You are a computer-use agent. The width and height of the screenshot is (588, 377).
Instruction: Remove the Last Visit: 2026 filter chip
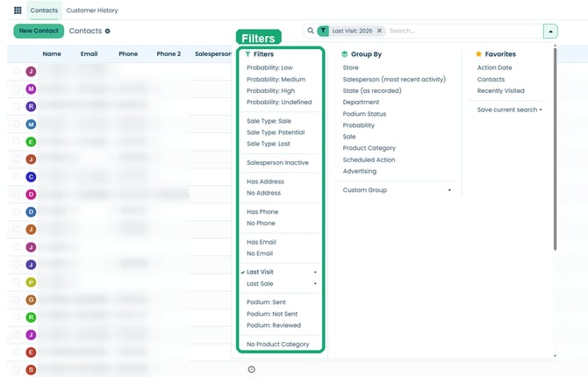point(379,31)
